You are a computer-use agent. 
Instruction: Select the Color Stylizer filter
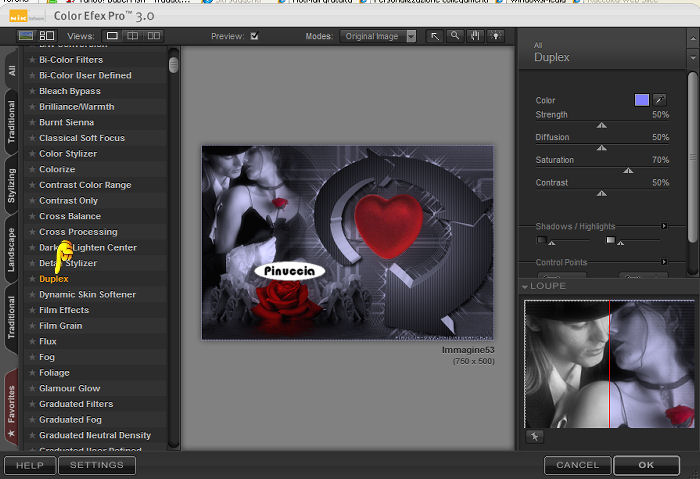pyautogui.click(x=68, y=154)
